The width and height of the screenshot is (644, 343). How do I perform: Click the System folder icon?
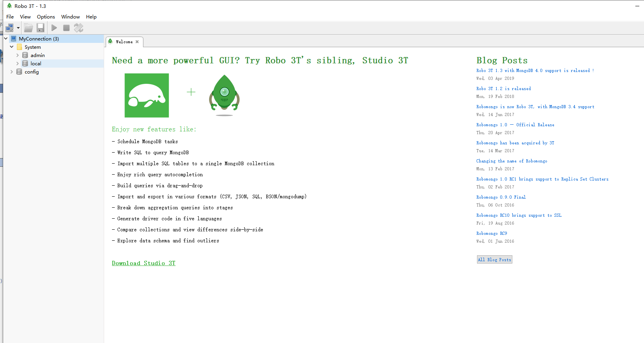(19, 47)
